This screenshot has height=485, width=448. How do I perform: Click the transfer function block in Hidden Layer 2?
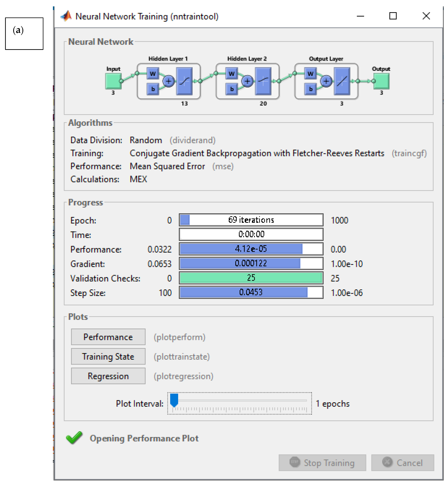pos(263,81)
